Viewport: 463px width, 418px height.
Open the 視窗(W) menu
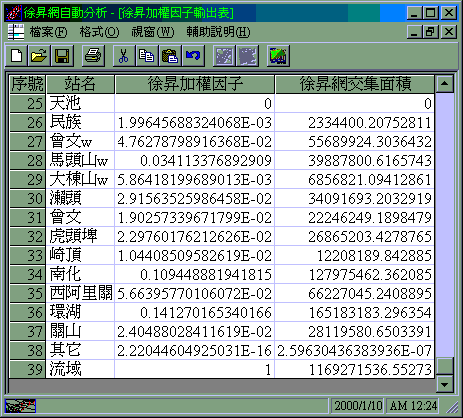153,32
